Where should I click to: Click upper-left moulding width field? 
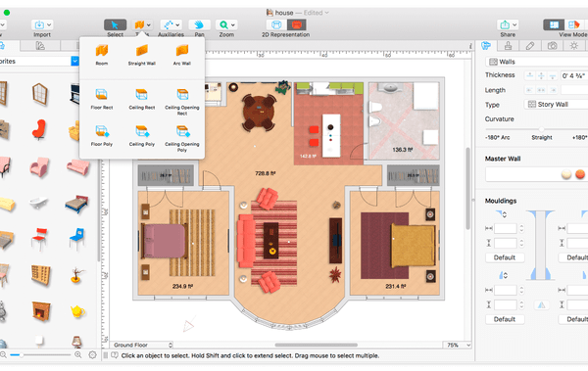pos(505,228)
